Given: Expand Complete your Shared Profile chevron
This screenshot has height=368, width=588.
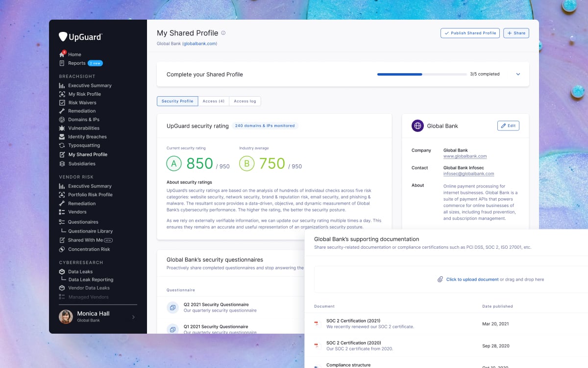Looking at the screenshot, I should (518, 74).
